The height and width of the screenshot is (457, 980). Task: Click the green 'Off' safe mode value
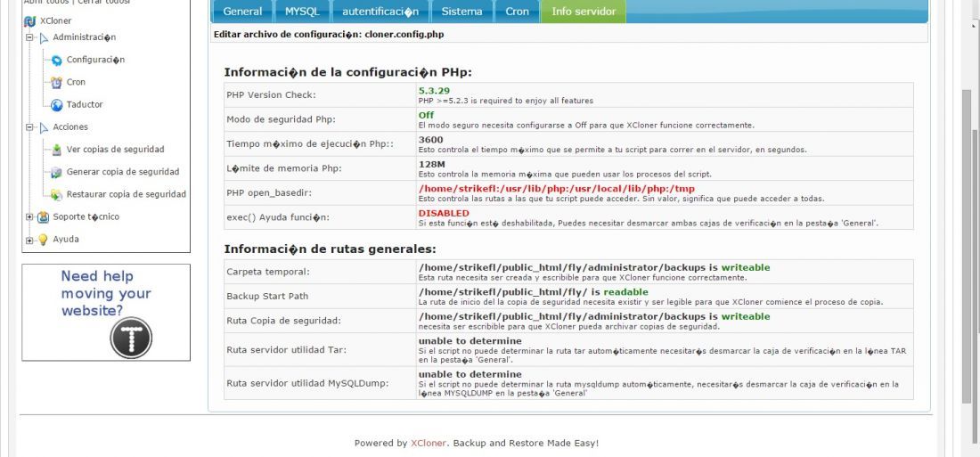point(426,115)
